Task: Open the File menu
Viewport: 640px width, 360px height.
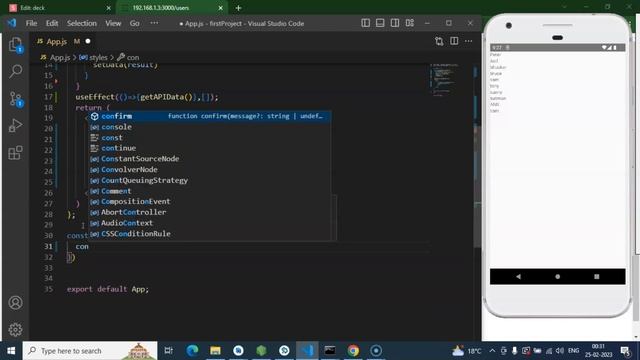Action: click(x=31, y=23)
